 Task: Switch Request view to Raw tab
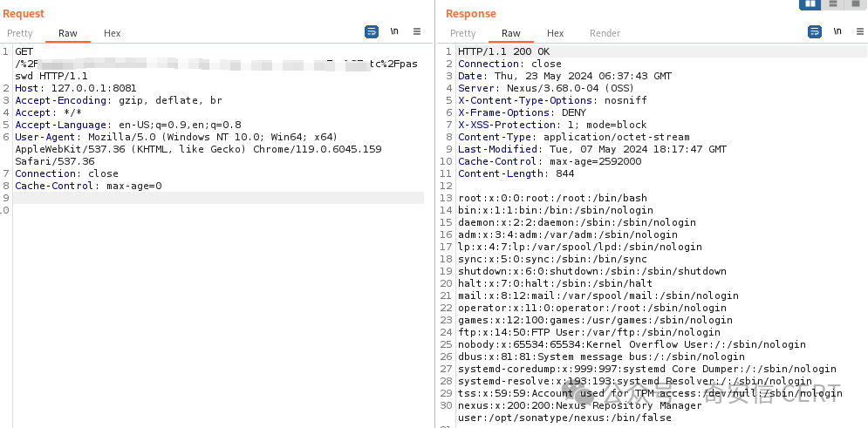(67, 33)
